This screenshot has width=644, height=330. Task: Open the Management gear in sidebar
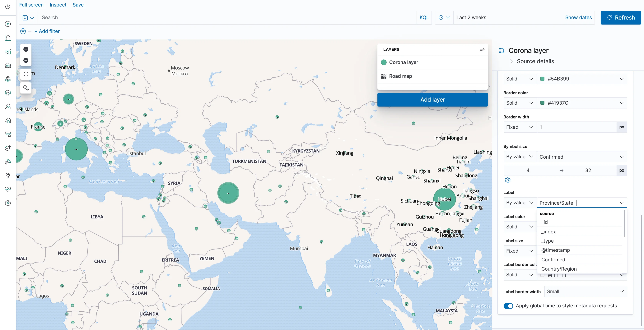pyautogui.click(x=8, y=203)
